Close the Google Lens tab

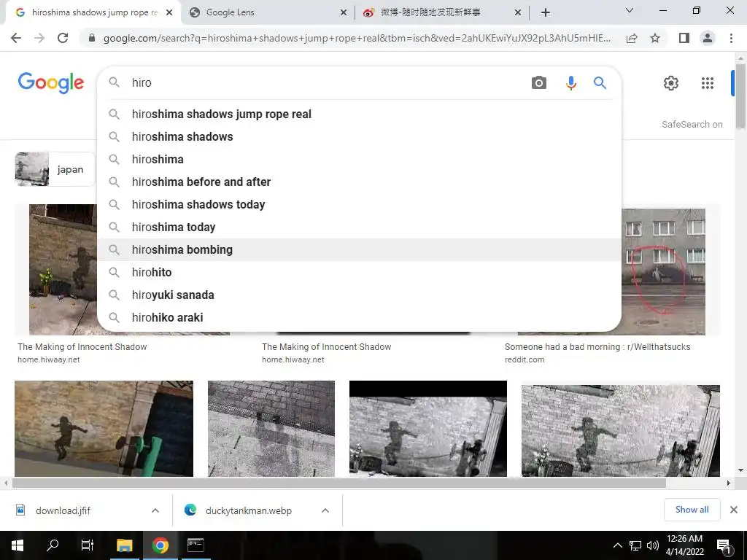click(x=344, y=13)
